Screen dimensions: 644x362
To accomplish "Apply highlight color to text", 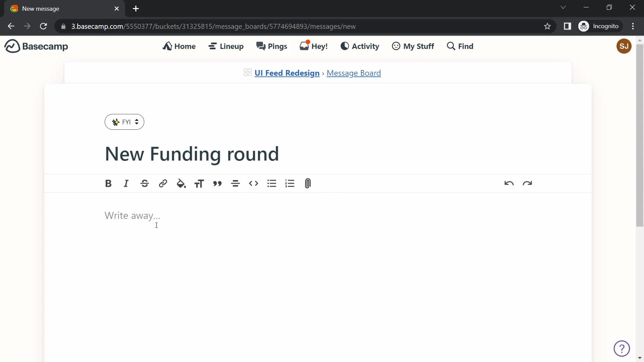I will pos(180,183).
